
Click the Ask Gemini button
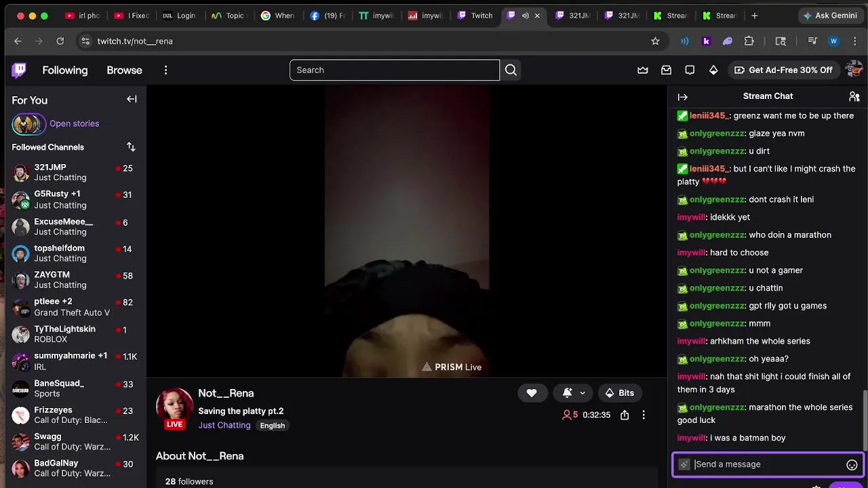pyautogui.click(x=829, y=16)
